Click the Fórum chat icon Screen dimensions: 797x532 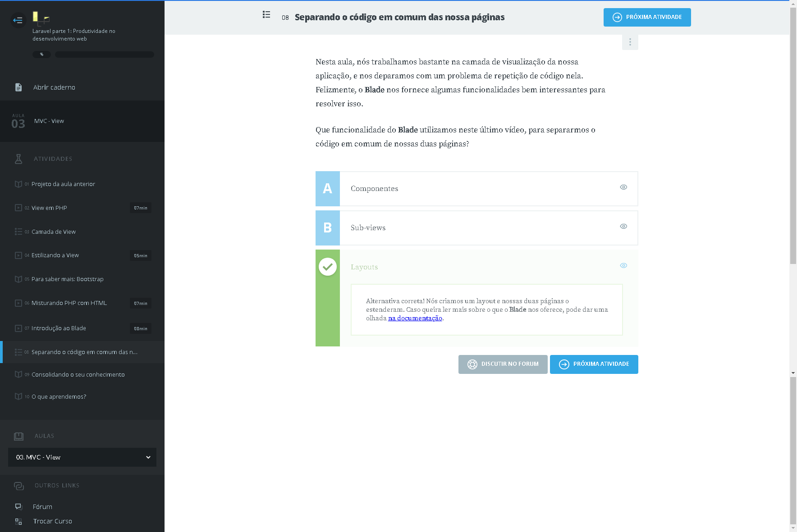(18, 506)
